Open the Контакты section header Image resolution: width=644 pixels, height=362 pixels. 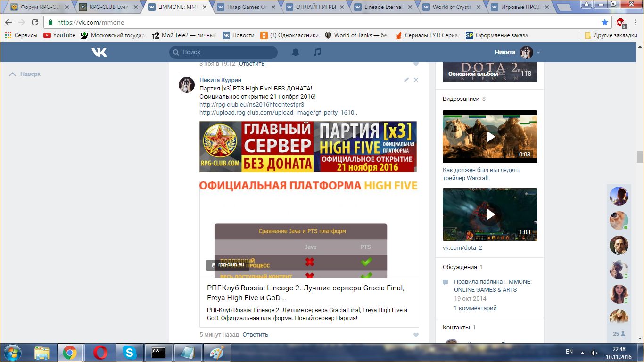click(456, 328)
